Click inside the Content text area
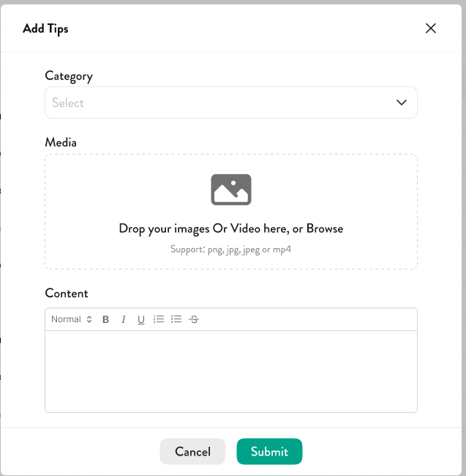 pyautogui.click(x=231, y=371)
